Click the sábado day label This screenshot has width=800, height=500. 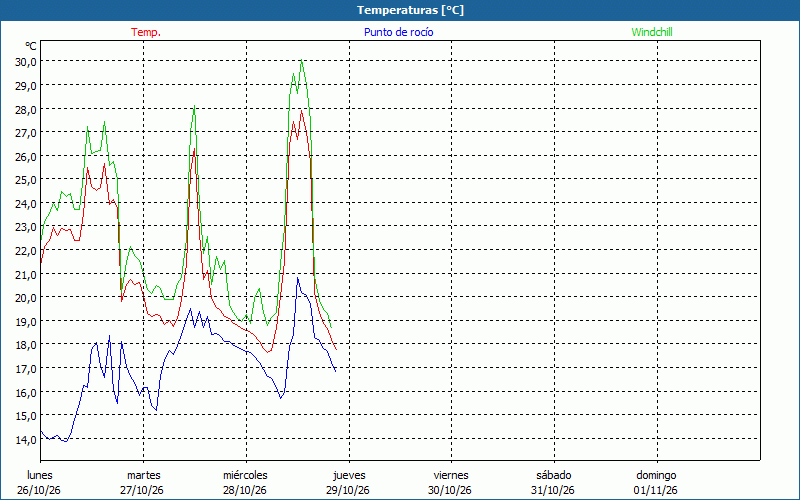(554, 475)
